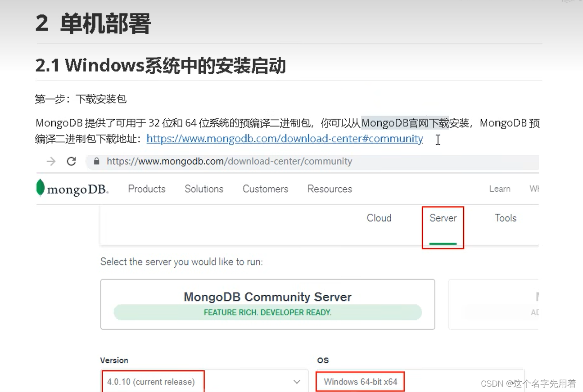Open the Solutions menu
The width and height of the screenshot is (583, 392).
pyautogui.click(x=204, y=189)
